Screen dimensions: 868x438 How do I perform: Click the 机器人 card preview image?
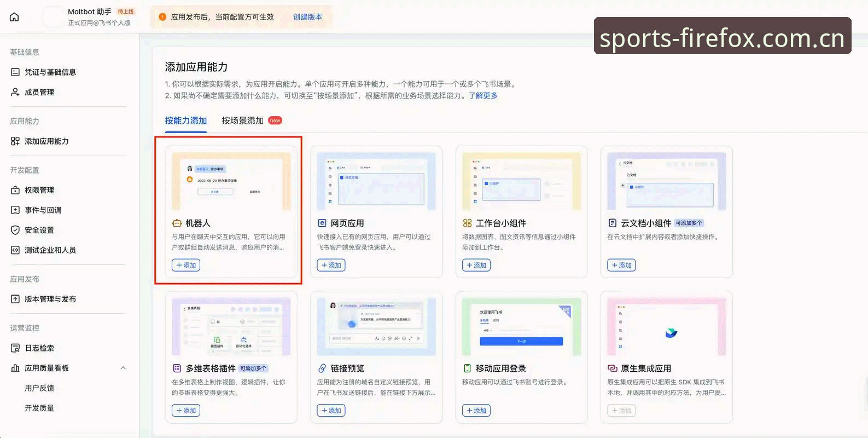(231, 181)
